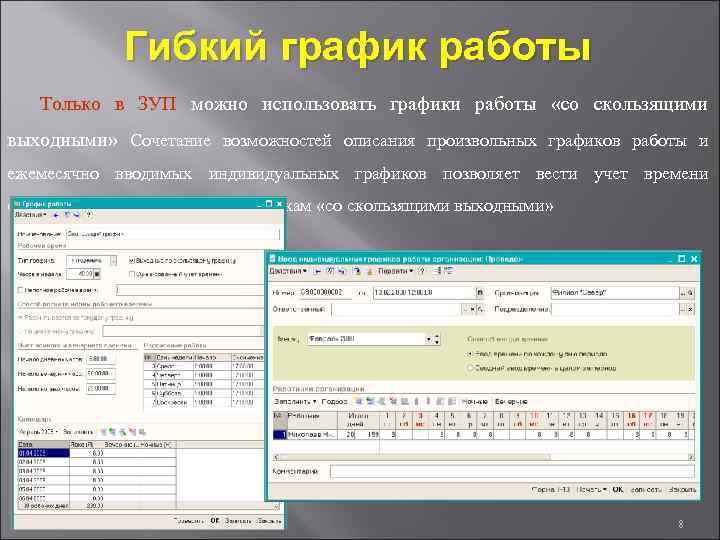Viewport: 720px width, 540px height.
Task: Open Действия menu in individual schedules window
Action: tap(288, 271)
